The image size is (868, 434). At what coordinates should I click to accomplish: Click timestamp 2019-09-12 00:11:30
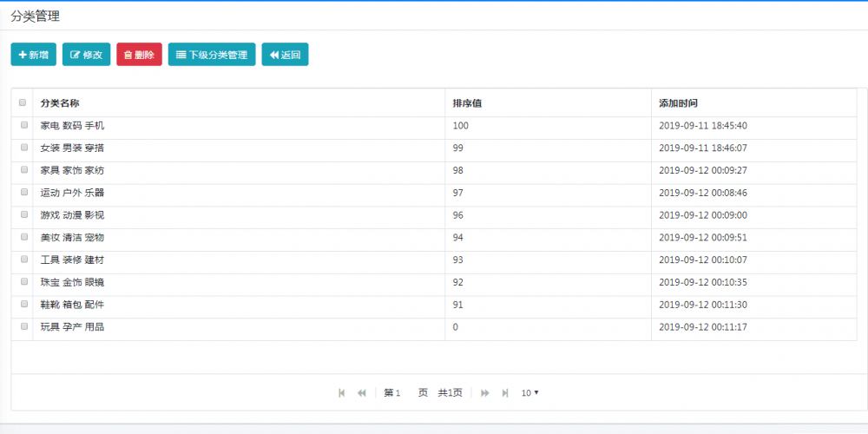703,305
